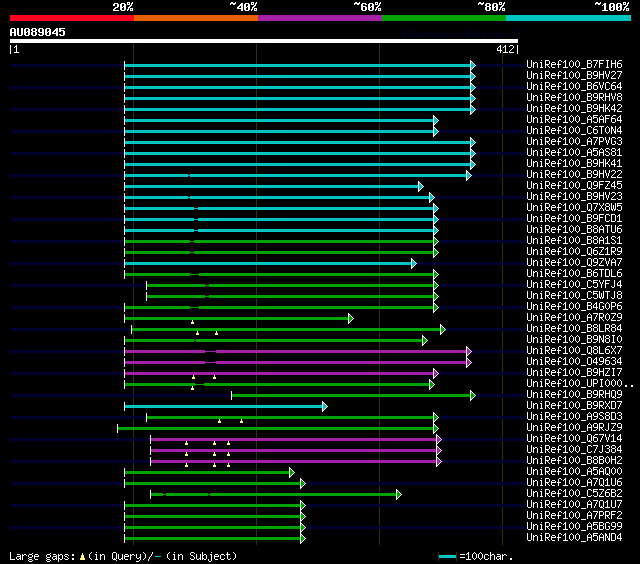Screen dimensions: 640x564
Task: Click the UniRef100_B9HK41 label
Action: 574,164
